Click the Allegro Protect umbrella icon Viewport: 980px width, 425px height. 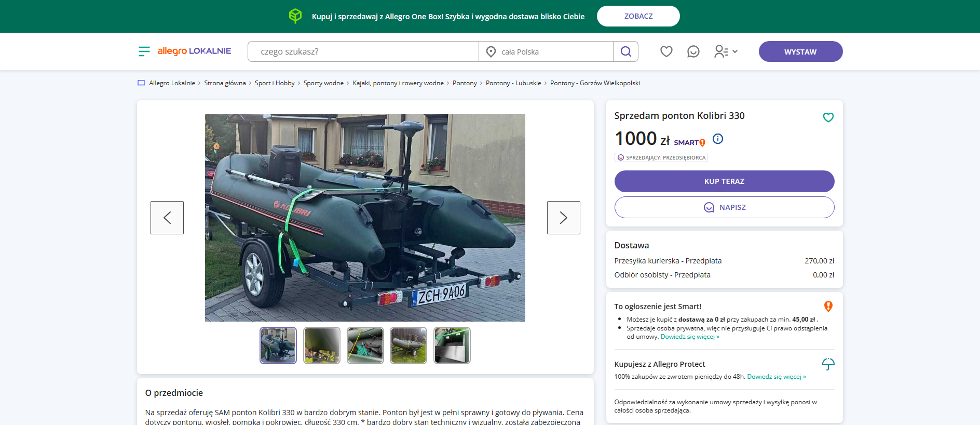coord(828,364)
